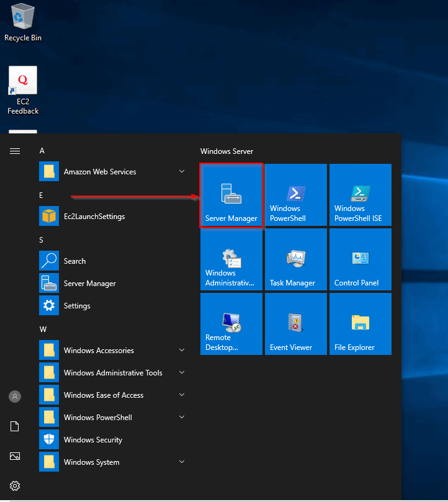Open the Windows PowerShell ISE tile
Image resolution: width=448 pixels, height=502 pixels.
point(360,195)
